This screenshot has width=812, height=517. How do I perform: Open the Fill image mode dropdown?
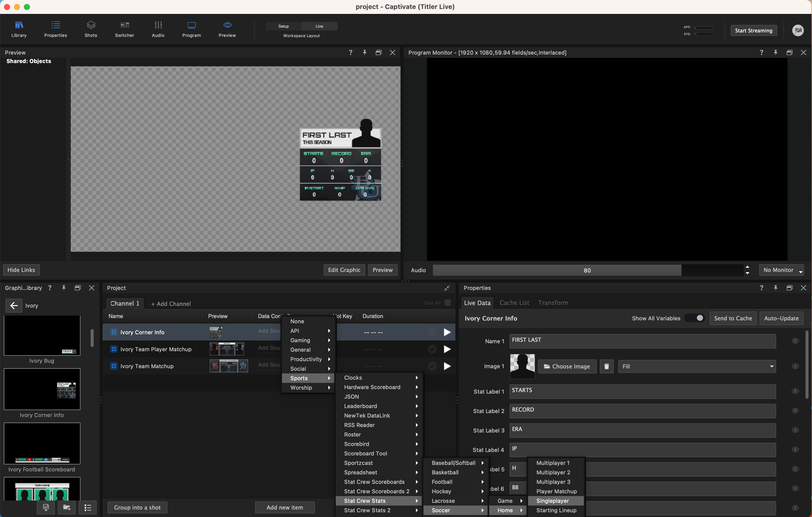point(697,366)
